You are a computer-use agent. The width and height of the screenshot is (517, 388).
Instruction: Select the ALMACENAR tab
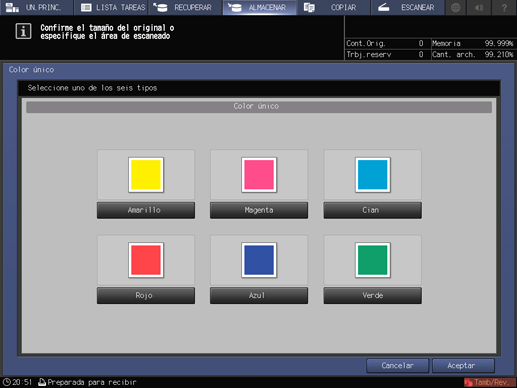259,7
